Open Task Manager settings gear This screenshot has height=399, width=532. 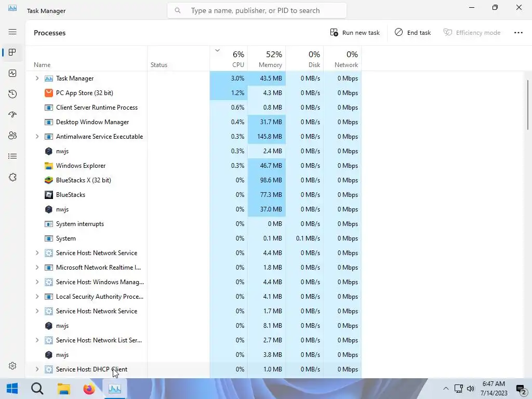coord(12,366)
